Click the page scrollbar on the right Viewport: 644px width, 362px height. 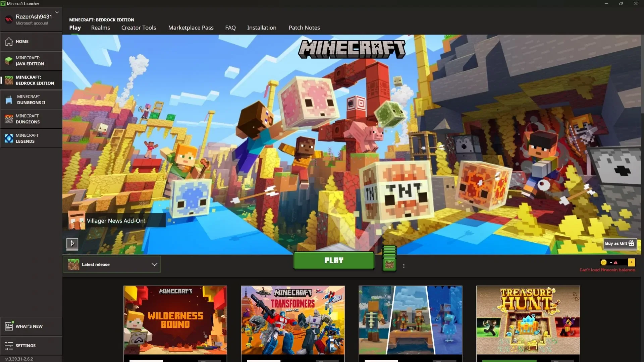pyautogui.click(x=642, y=74)
